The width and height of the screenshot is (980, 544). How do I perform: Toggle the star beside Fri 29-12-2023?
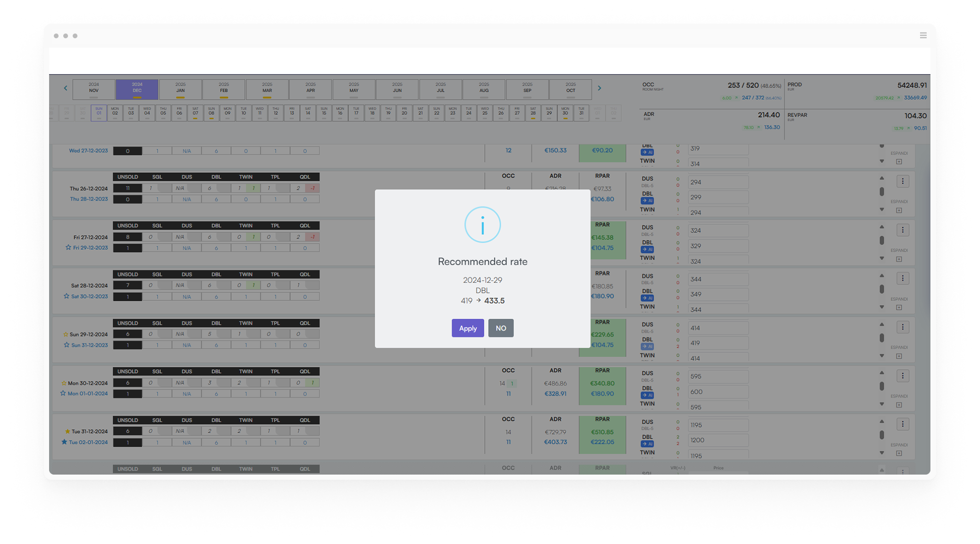pyautogui.click(x=68, y=247)
